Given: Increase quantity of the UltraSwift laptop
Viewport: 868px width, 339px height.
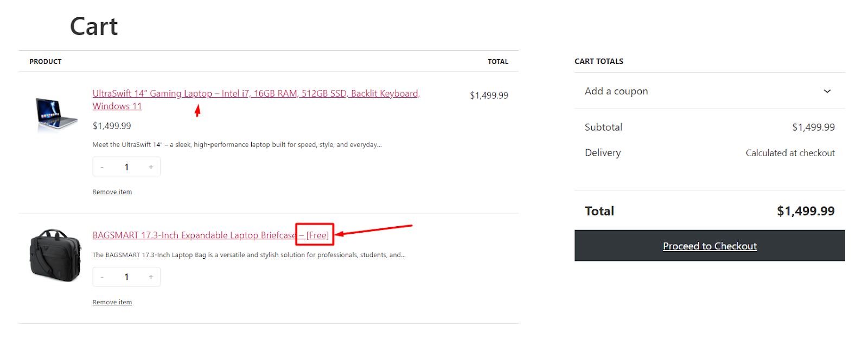Looking at the screenshot, I should (x=151, y=167).
